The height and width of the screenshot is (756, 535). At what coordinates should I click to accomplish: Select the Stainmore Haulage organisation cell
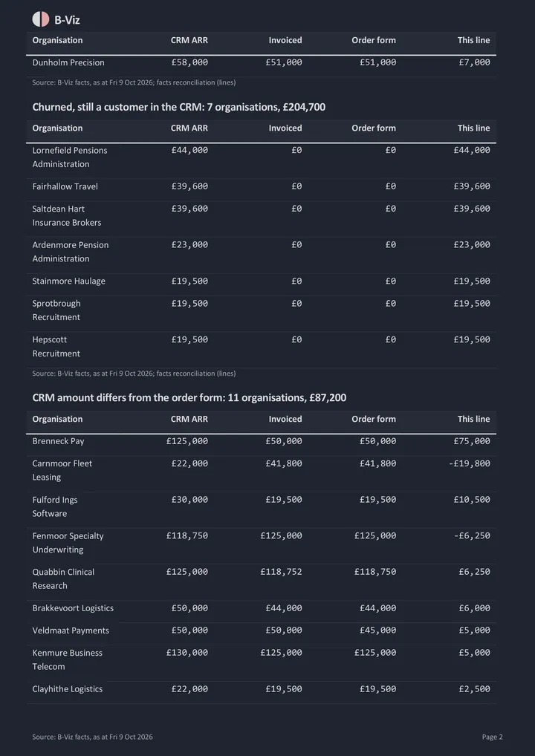click(x=69, y=281)
